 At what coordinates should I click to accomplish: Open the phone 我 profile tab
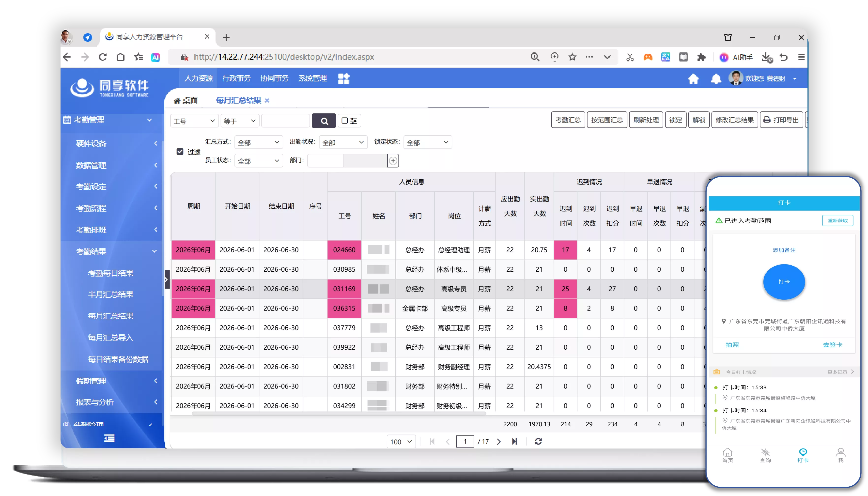(x=840, y=455)
